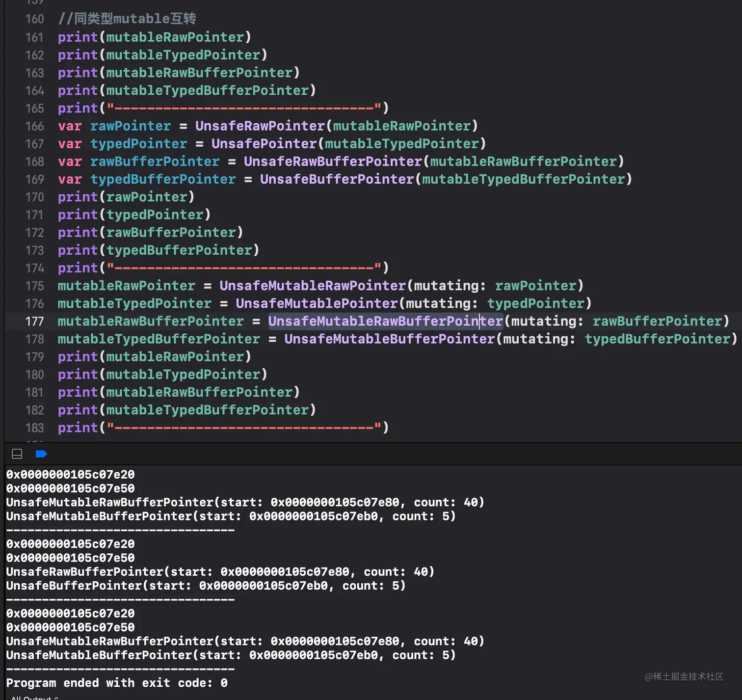This screenshot has width=742, height=700.
Task: Click UnsafePointer initializer on line 167
Action: click(x=264, y=144)
